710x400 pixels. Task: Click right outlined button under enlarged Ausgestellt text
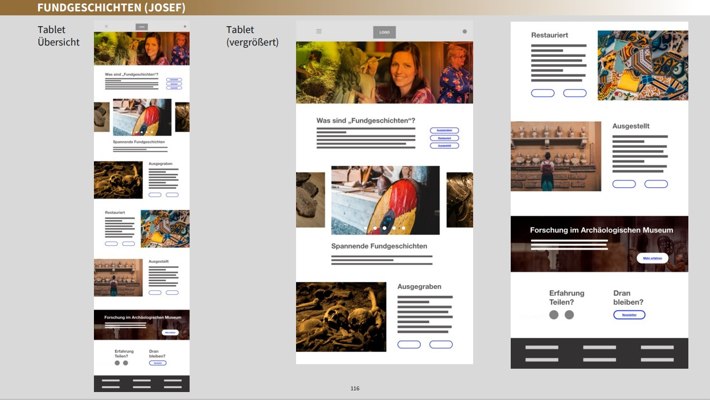pyautogui.click(x=656, y=184)
